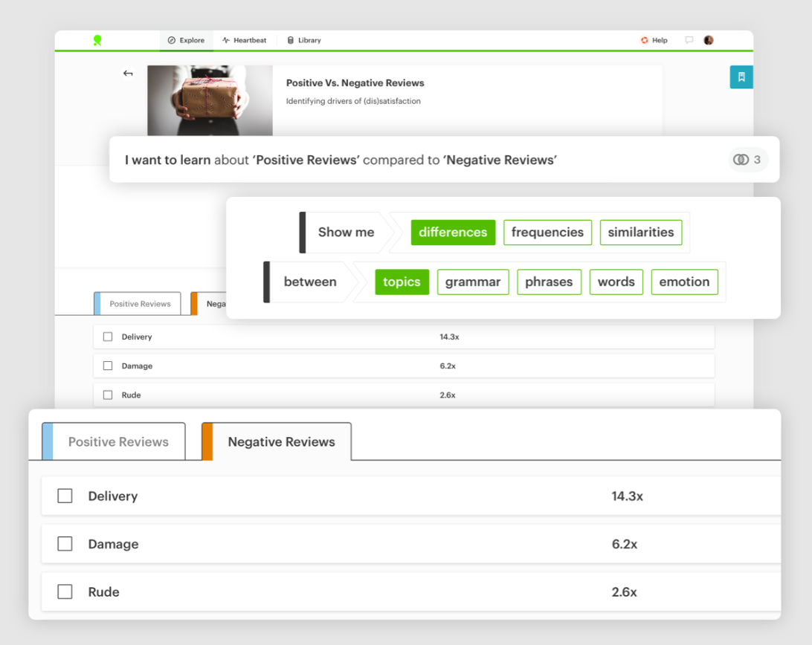Tick the large Rude checkbox
The height and width of the screenshot is (645, 812).
click(x=65, y=591)
